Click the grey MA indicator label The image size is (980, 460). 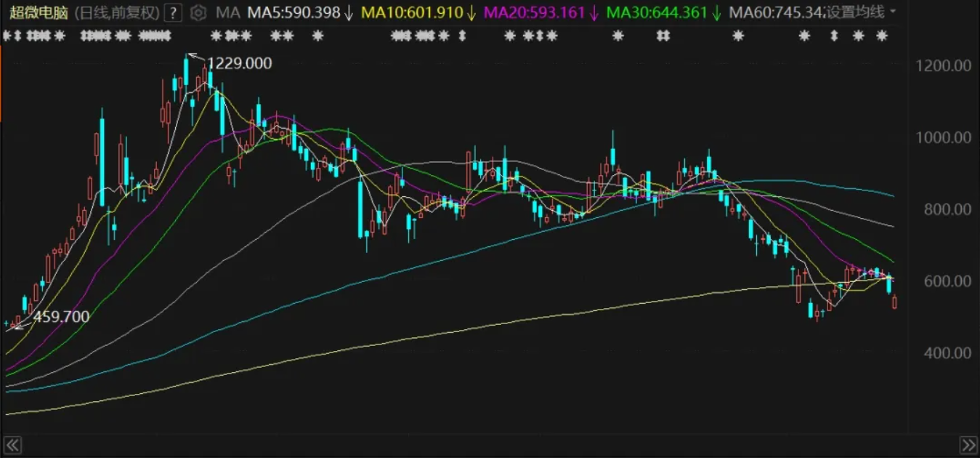[x=228, y=12]
